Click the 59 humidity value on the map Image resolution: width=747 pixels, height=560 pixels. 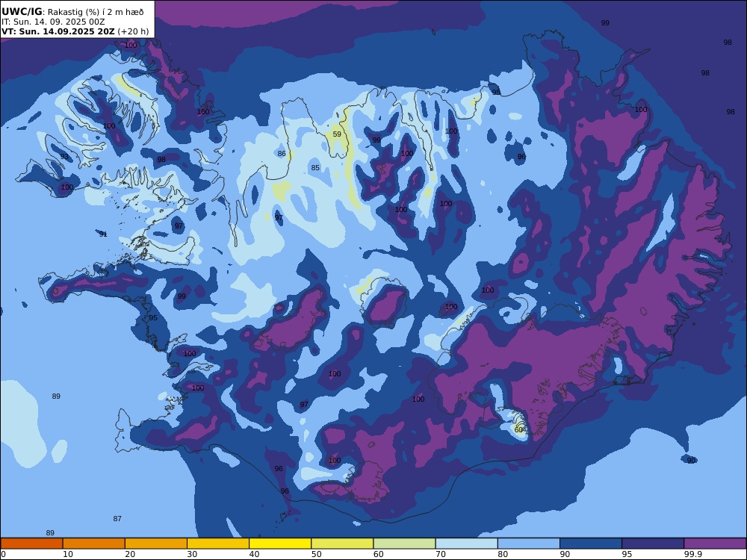pos(337,134)
